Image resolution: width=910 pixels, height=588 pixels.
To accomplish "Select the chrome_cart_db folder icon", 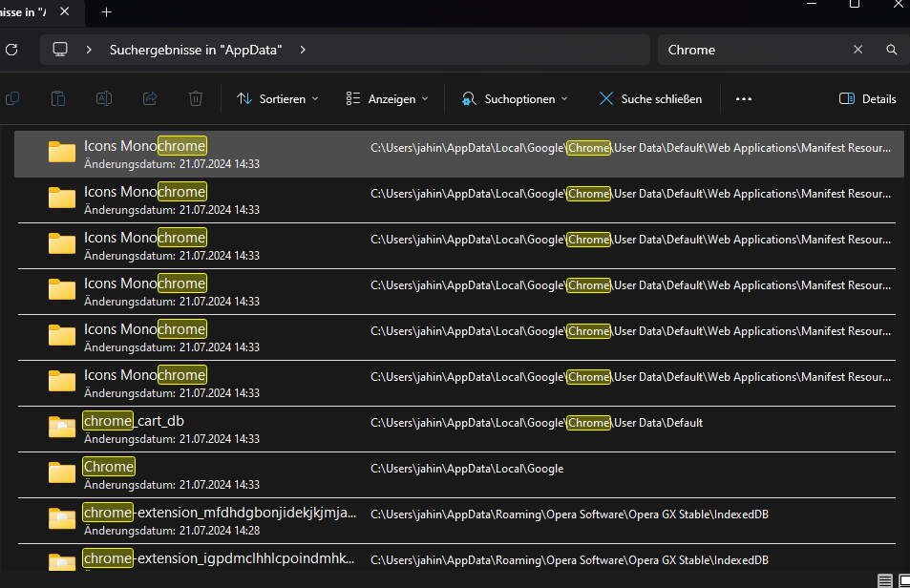I will click(61, 427).
